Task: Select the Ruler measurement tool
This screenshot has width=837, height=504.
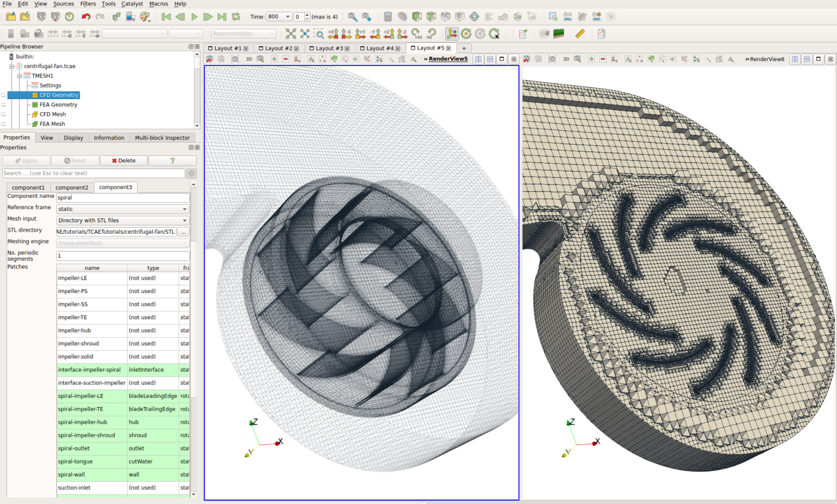Action: (580, 33)
